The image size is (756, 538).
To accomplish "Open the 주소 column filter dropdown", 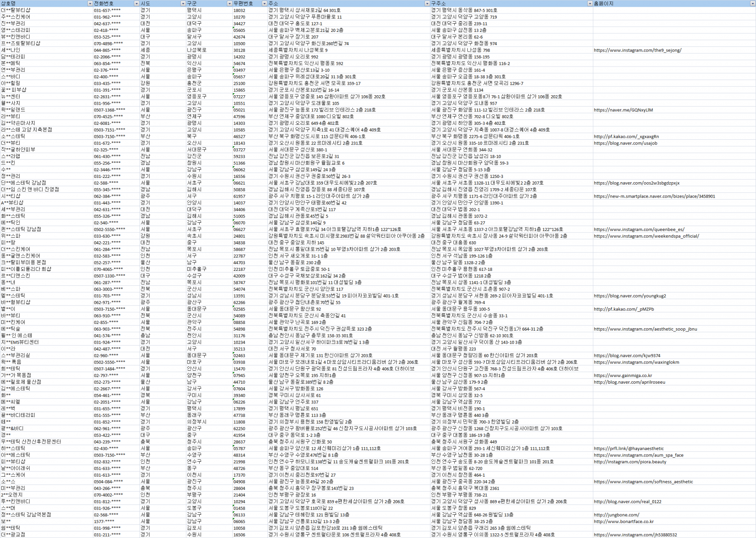I will pyautogui.click(x=427, y=4).
